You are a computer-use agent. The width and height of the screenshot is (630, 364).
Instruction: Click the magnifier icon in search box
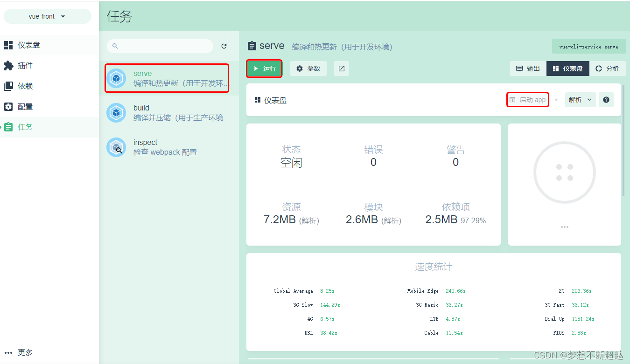pos(115,46)
